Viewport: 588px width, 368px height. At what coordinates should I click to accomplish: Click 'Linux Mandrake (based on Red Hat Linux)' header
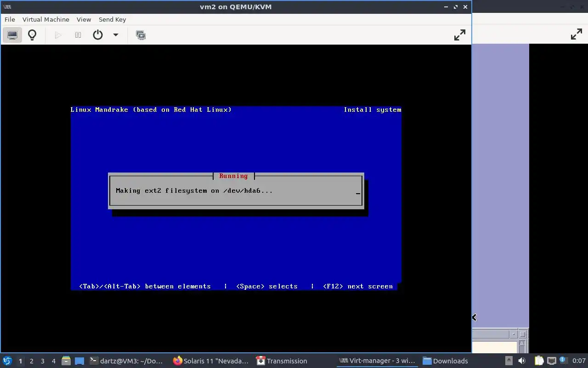coord(151,109)
